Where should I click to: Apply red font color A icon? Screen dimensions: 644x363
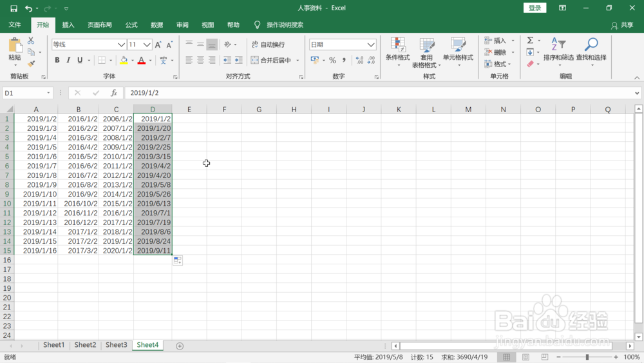coord(142,61)
